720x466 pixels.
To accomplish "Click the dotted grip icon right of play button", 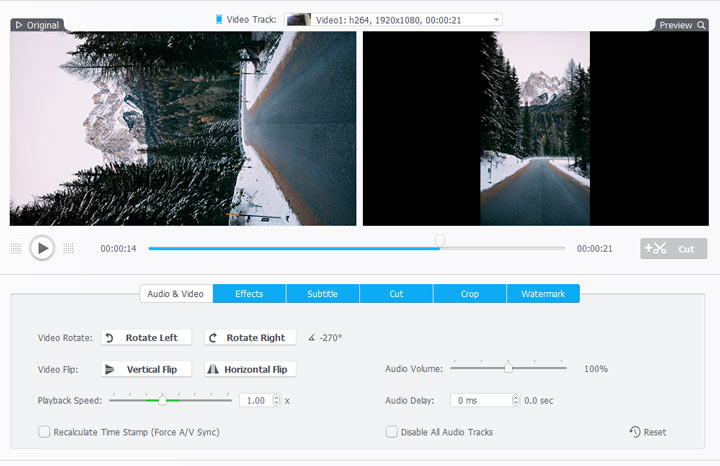I will pos(68,248).
